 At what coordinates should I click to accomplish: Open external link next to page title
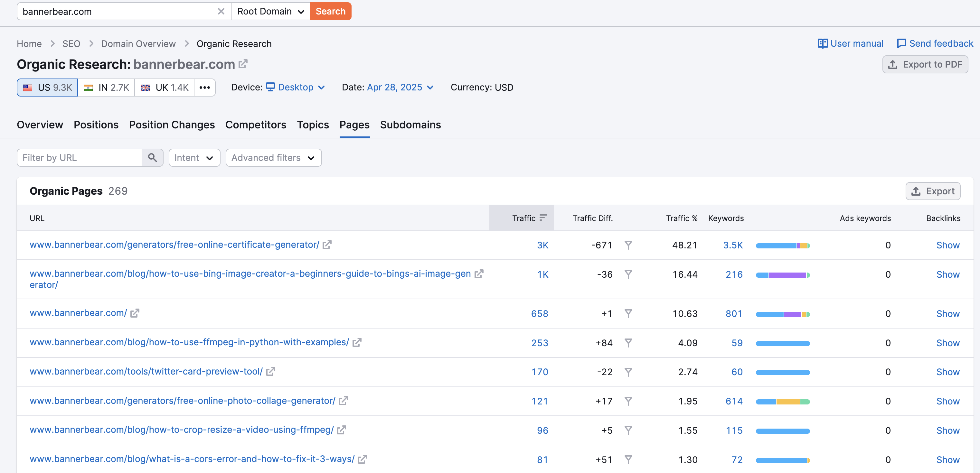(x=243, y=64)
